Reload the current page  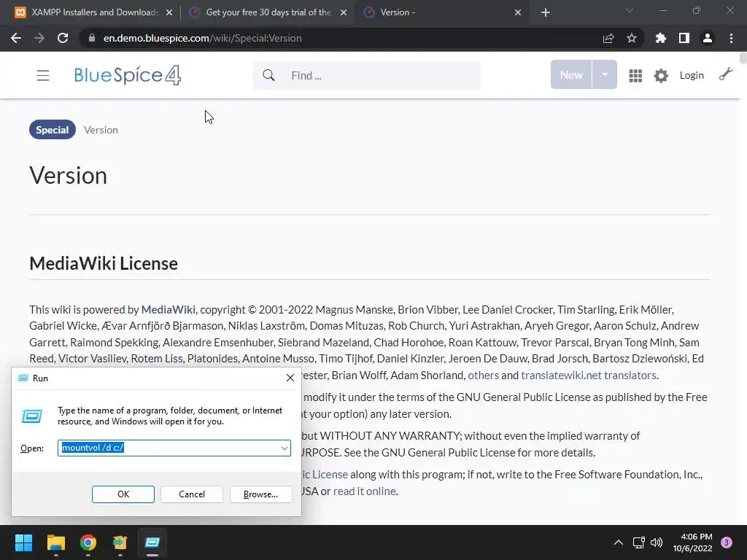(x=63, y=38)
